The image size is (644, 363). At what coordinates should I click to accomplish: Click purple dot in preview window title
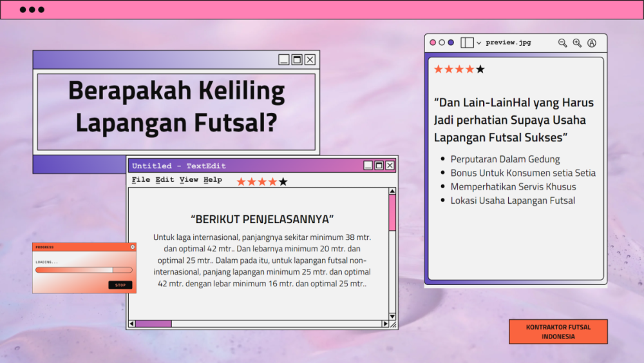[x=451, y=43]
